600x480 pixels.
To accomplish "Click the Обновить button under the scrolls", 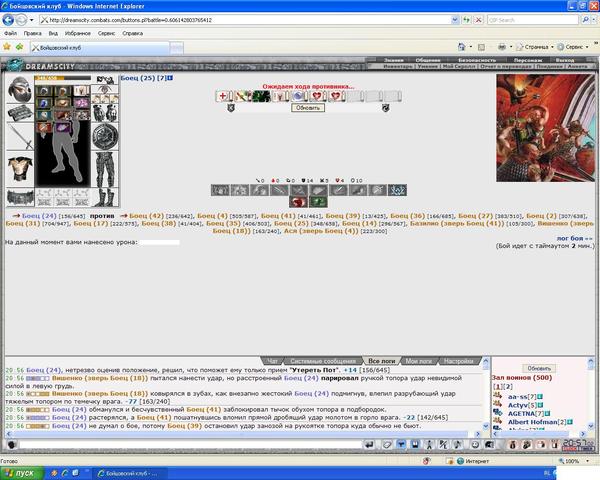I will click(308, 108).
